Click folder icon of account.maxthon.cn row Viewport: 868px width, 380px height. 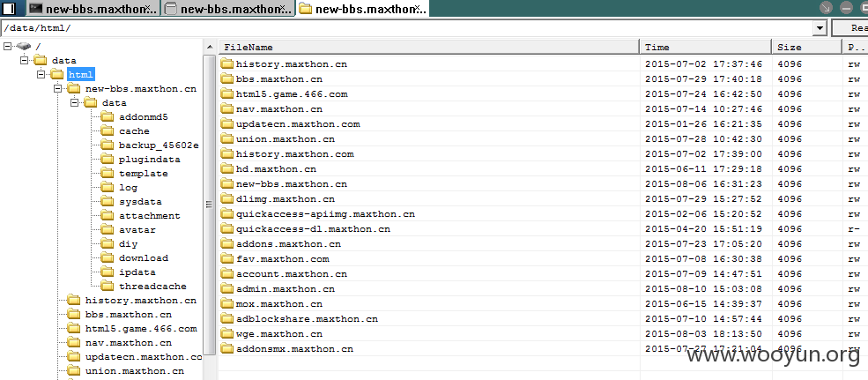(227, 273)
